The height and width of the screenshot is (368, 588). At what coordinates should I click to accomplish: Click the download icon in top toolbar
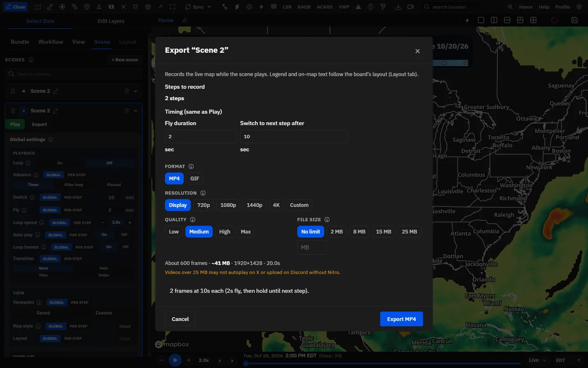398,7
